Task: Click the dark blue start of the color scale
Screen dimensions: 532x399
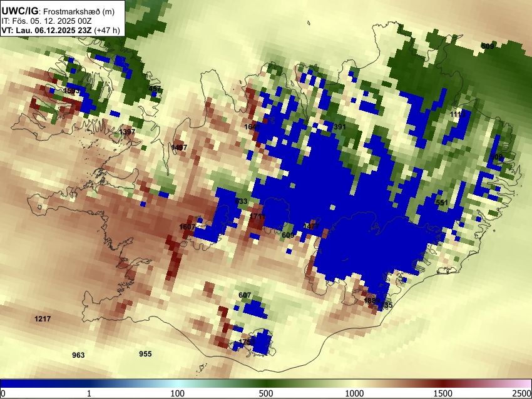Action: point(7,383)
